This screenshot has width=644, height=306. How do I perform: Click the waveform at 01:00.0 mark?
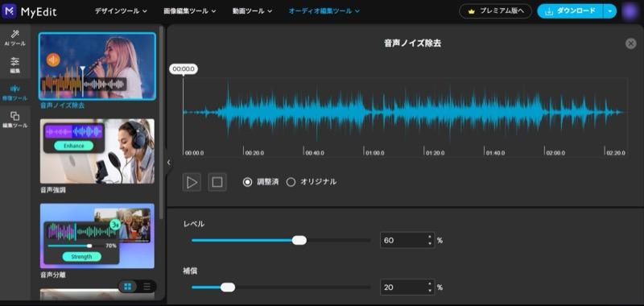(x=364, y=112)
